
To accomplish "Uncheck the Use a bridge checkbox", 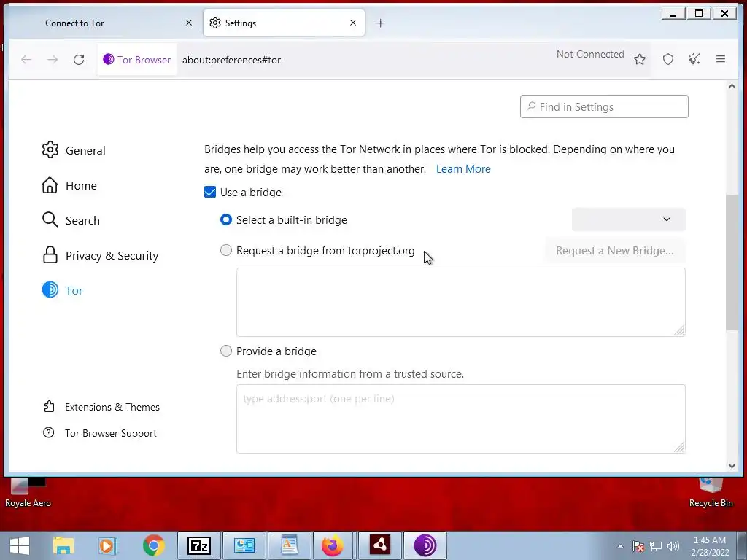I will 210,192.
